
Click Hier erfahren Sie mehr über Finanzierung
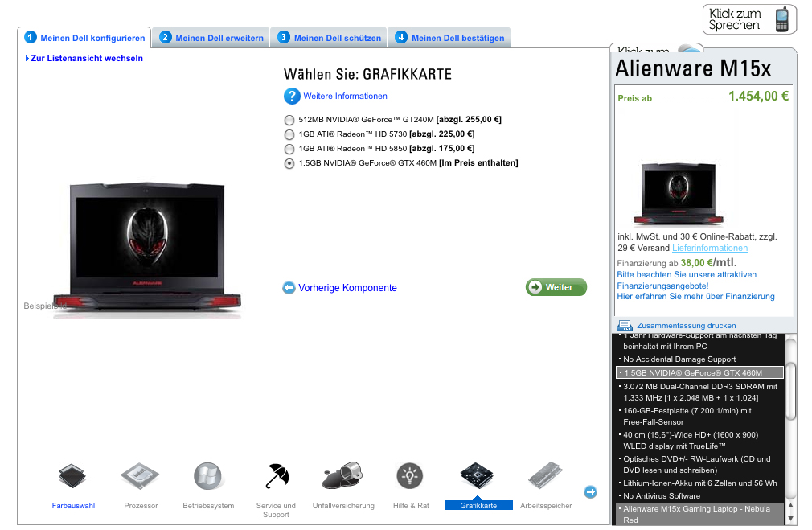click(695, 296)
